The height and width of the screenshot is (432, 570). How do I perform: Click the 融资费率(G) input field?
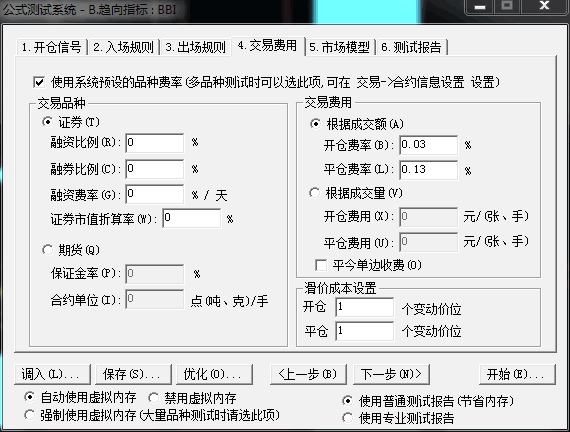tap(154, 194)
